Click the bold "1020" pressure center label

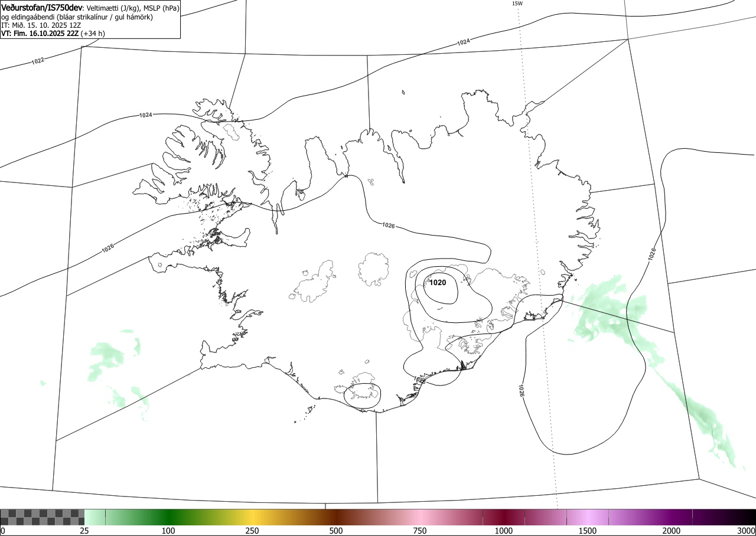[438, 283]
